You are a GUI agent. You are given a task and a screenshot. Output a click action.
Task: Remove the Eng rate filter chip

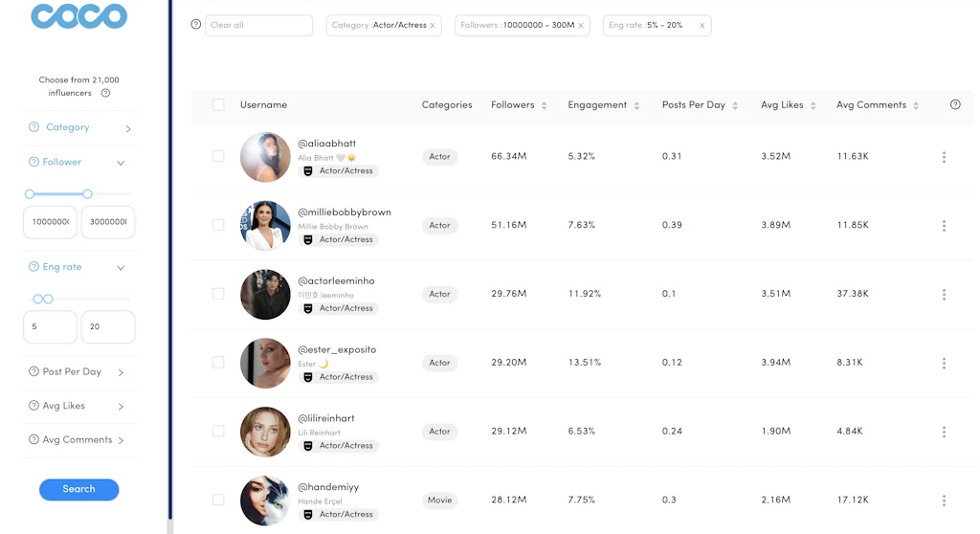[702, 26]
